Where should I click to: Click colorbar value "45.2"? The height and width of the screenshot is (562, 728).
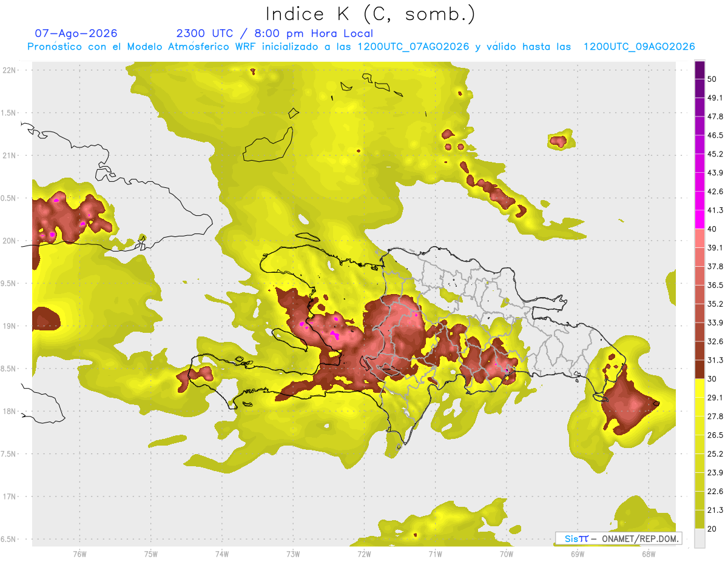715,154
